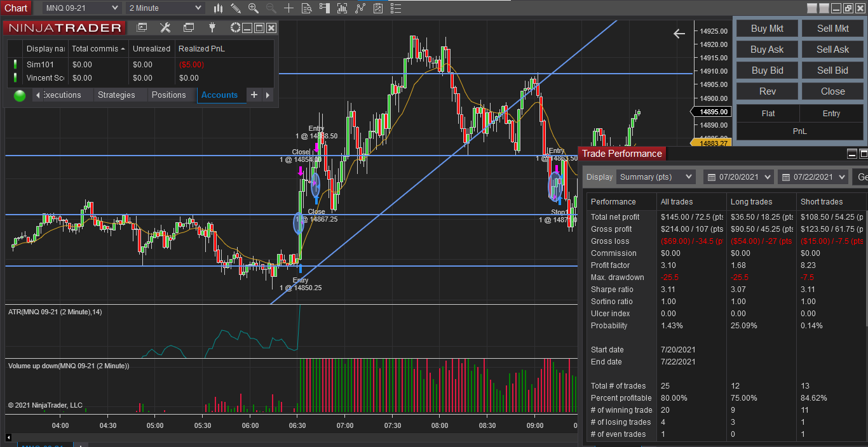The height and width of the screenshot is (447, 868).
Task: Click the horizontal scrollbar left arrow
Action: coord(8,437)
